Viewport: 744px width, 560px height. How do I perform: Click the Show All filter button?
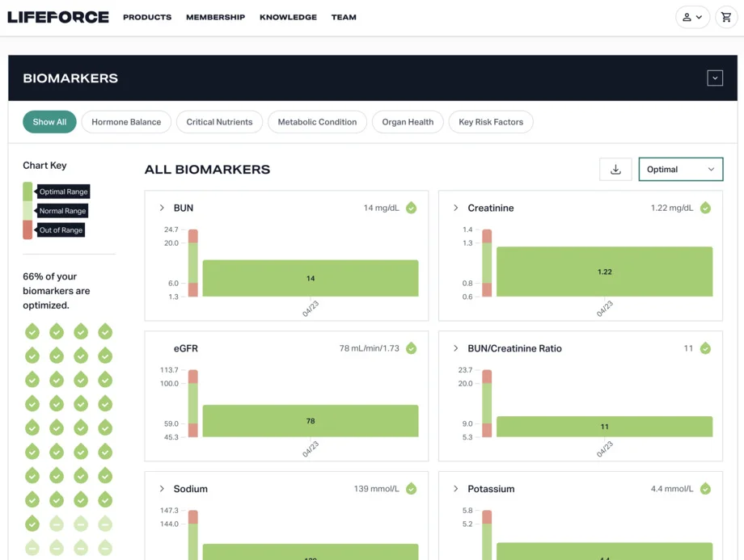[x=49, y=121]
